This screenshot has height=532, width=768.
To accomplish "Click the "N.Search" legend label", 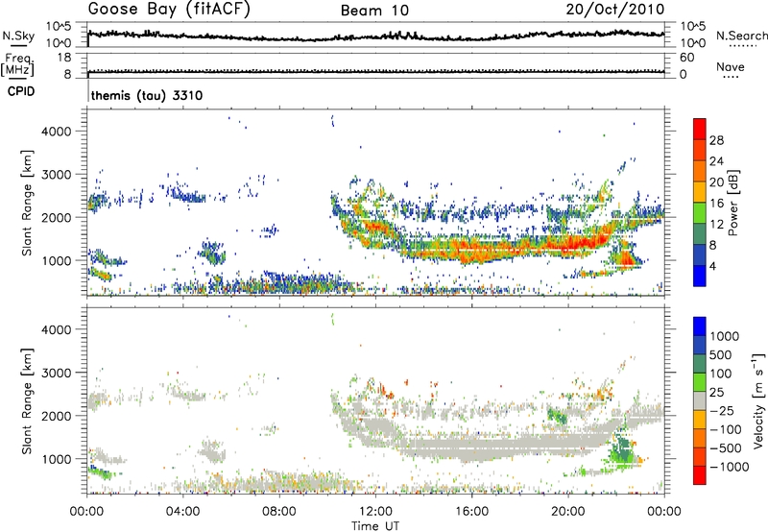I will [741, 36].
